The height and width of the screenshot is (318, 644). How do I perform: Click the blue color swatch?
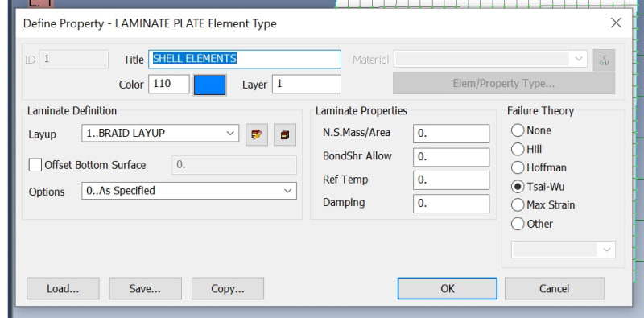point(209,85)
